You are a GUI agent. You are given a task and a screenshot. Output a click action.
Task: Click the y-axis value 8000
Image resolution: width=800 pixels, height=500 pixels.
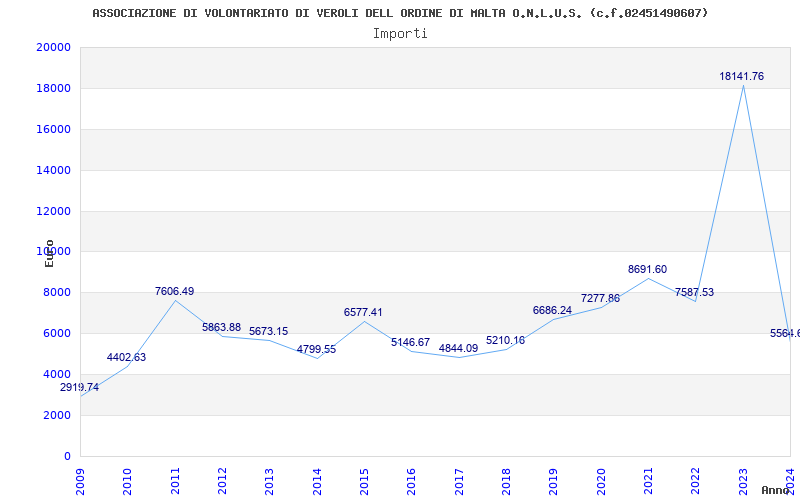(56, 292)
